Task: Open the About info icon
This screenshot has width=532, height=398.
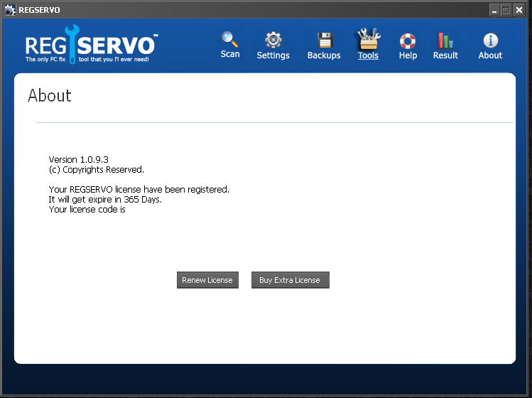Action: click(x=490, y=41)
